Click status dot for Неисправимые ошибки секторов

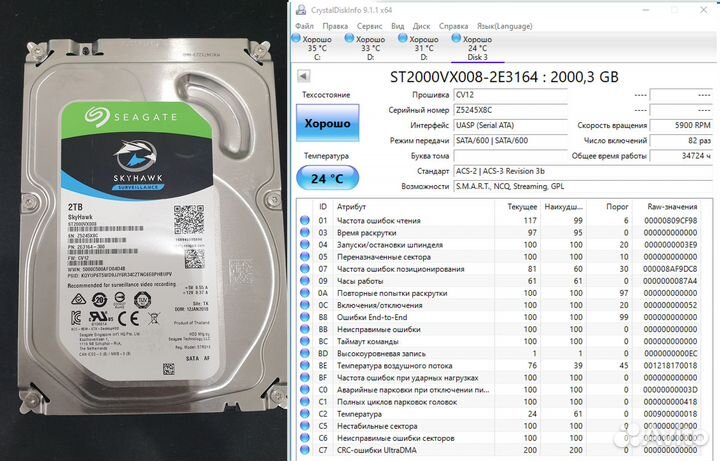tap(304, 438)
